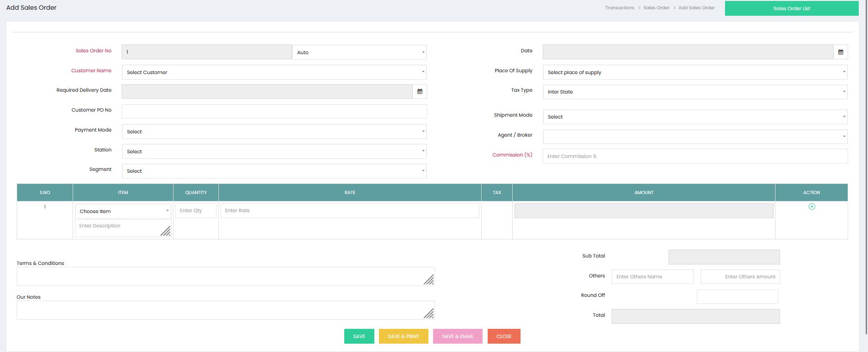This screenshot has width=868, height=352.
Task: Click the Round Off field
Action: pyautogui.click(x=738, y=296)
